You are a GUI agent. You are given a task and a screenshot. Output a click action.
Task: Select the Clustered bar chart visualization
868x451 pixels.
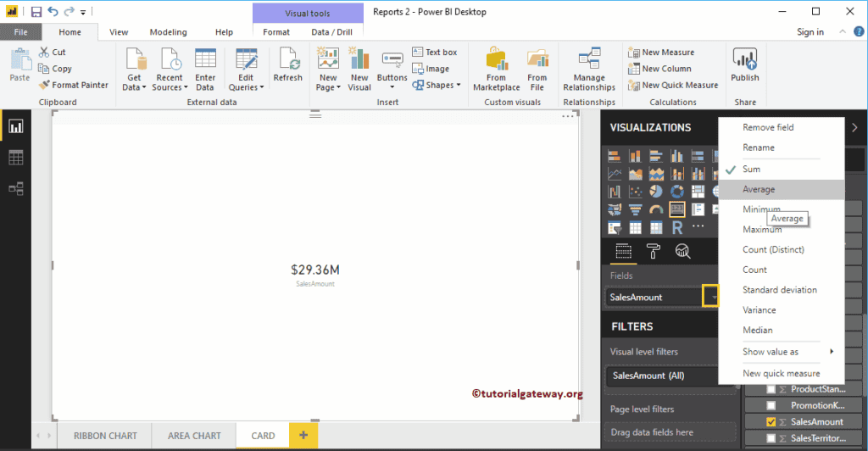click(656, 156)
